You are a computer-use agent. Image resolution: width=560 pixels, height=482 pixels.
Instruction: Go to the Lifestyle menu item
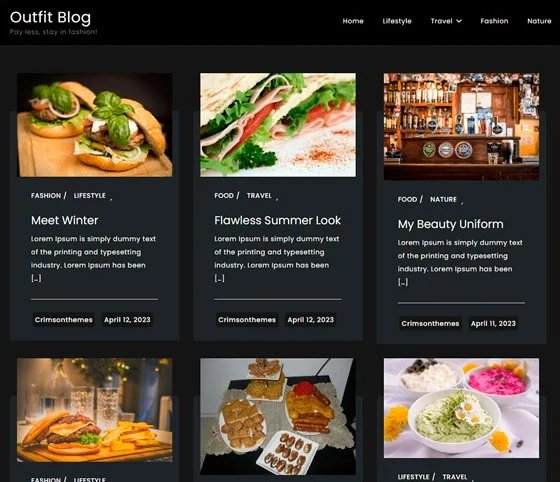(x=397, y=21)
